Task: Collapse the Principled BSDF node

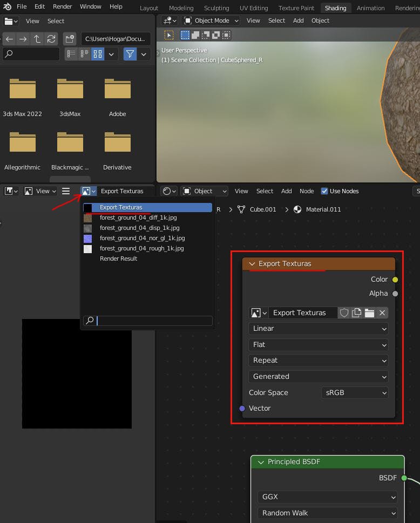Action: 261,462
